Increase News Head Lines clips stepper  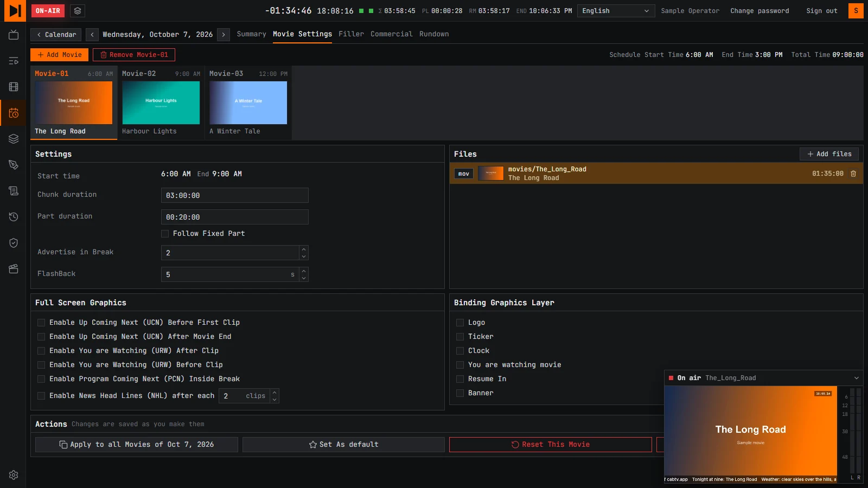(x=275, y=392)
